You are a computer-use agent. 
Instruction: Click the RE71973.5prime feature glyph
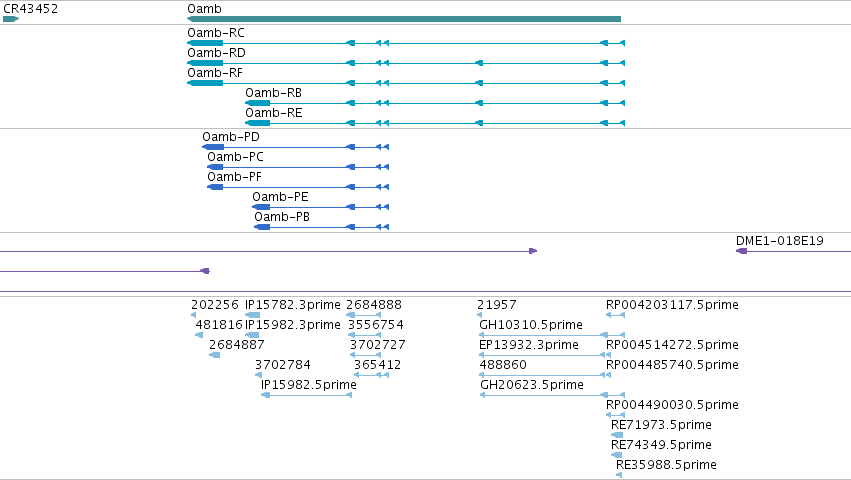[x=617, y=435]
